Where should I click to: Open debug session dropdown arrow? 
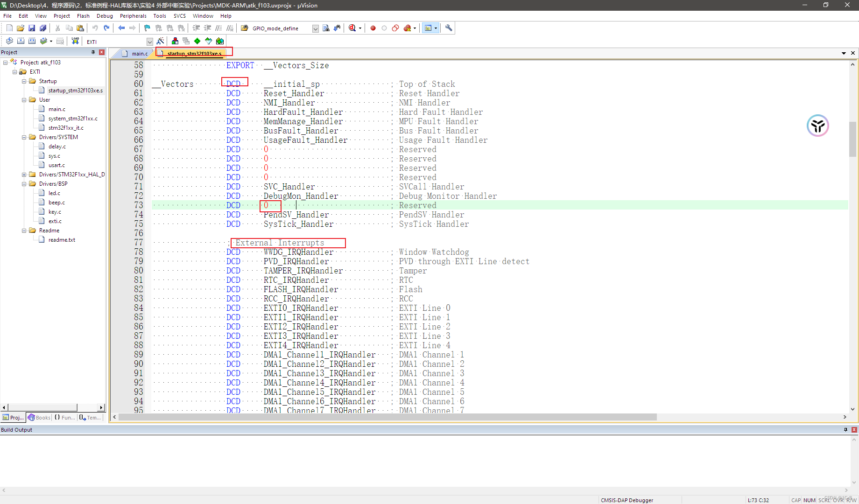click(360, 28)
